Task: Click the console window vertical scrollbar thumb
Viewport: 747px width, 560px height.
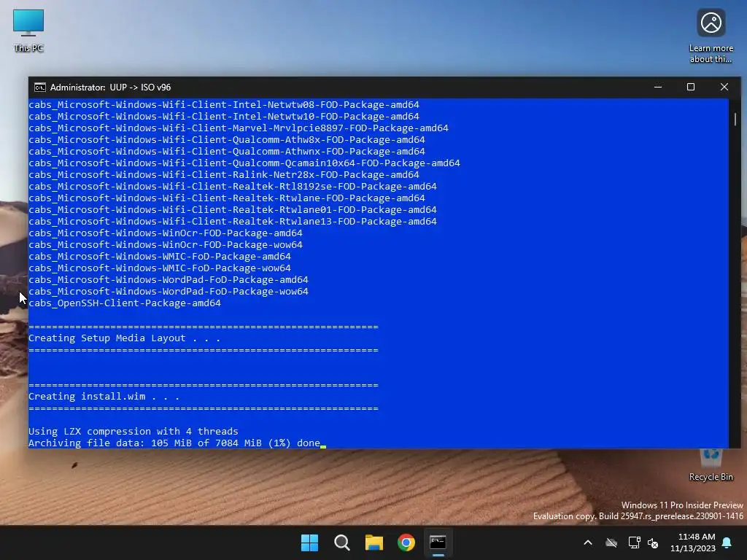Action: point(735,119)
